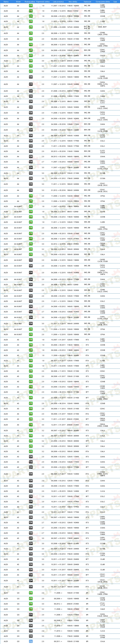
Task: Click petrol icon in A4 BWE, BWT row
Action: pyautogui.click(x=31, y=27)
